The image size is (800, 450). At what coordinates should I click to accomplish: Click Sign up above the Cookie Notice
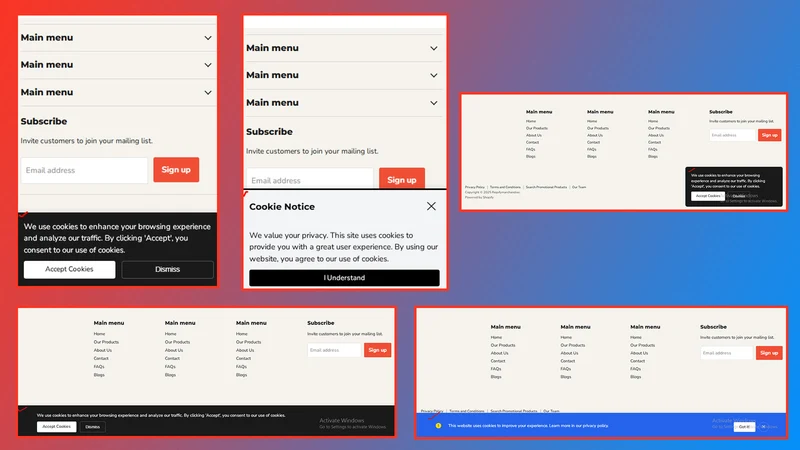tap(402, 179)
